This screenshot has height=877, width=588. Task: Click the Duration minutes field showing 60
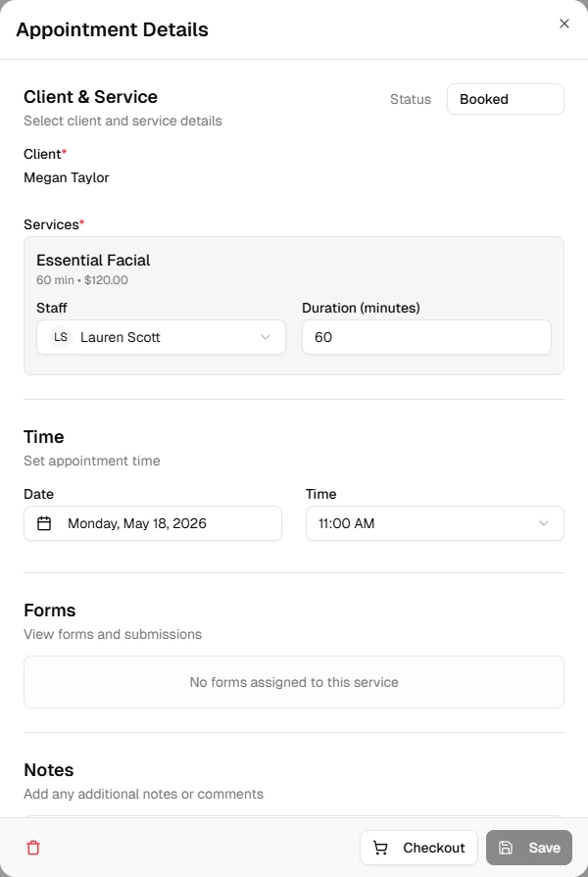click(426, 337)
